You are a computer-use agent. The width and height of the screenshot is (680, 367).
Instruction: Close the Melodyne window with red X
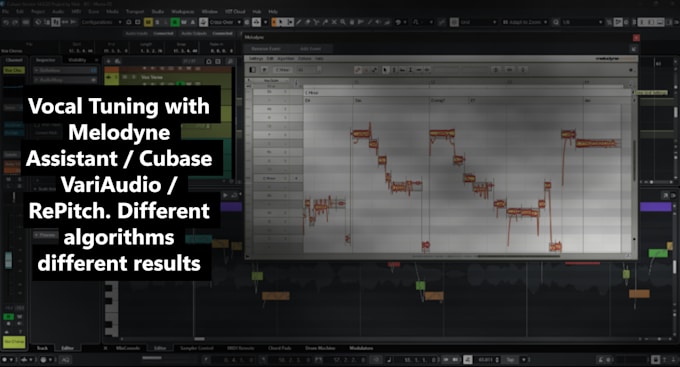tap(636, 38)
